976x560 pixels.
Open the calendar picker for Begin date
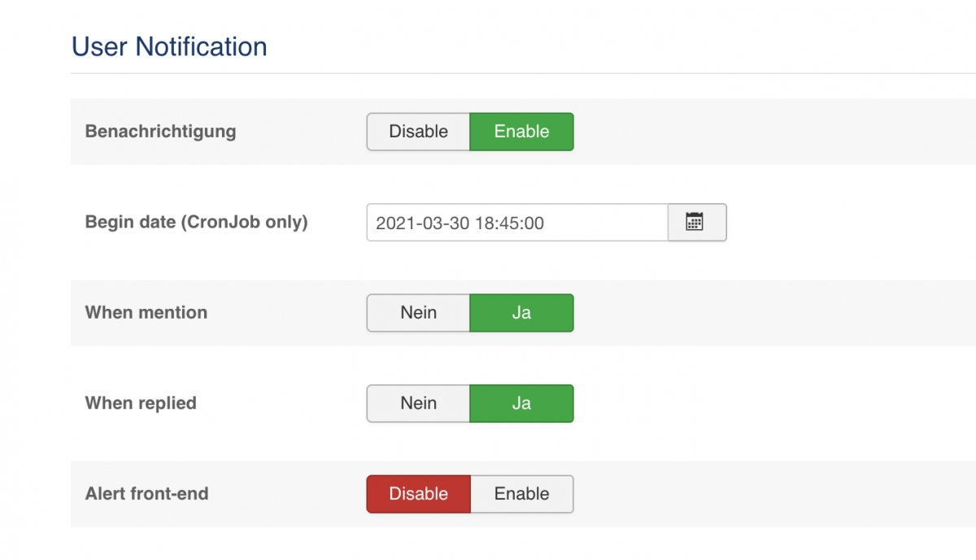(696, 223)
